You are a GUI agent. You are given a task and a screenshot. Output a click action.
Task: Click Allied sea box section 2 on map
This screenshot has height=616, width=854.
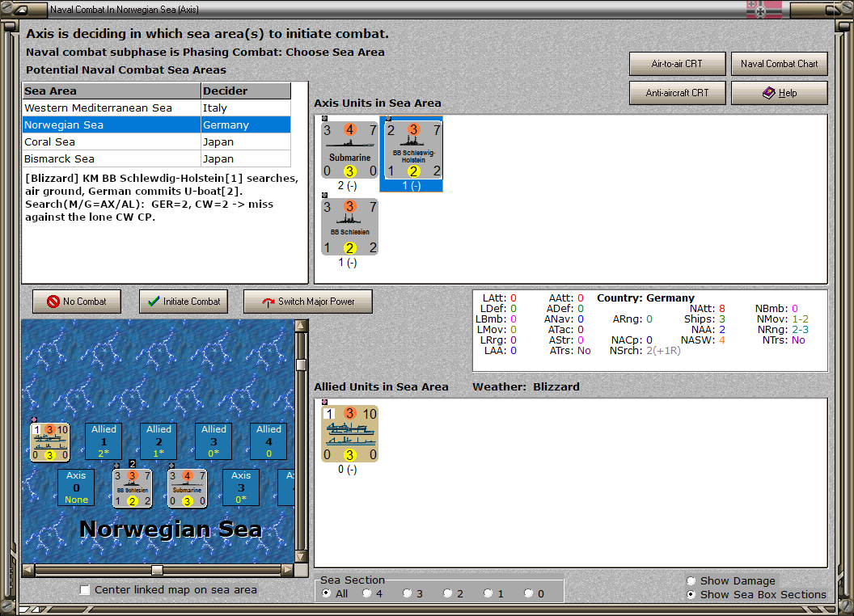[159, 441]
